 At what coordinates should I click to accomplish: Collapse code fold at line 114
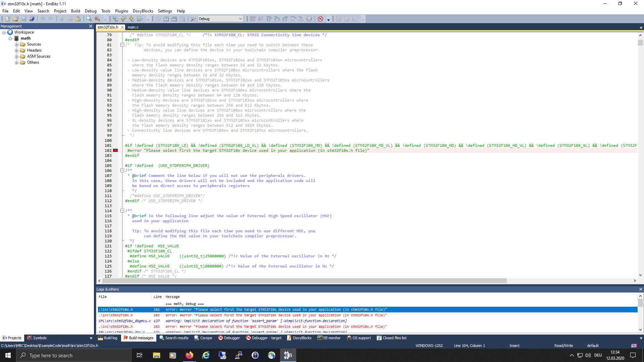122,210
